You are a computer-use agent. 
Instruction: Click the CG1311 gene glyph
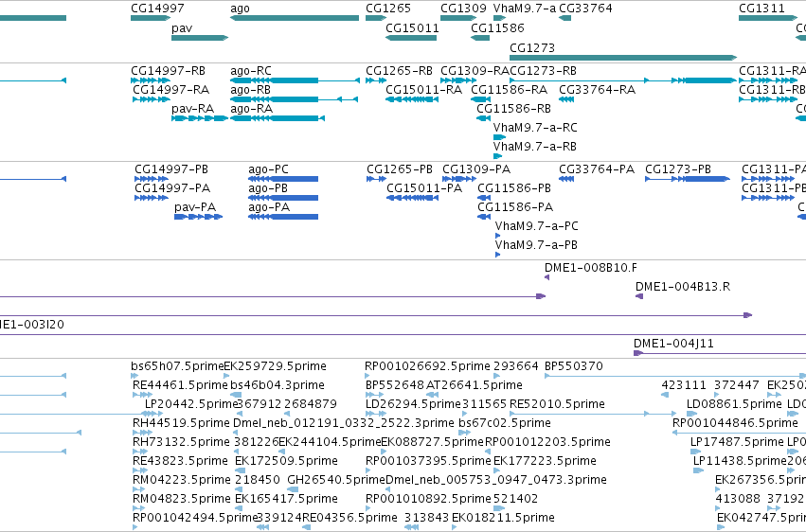tap(768, 18)
